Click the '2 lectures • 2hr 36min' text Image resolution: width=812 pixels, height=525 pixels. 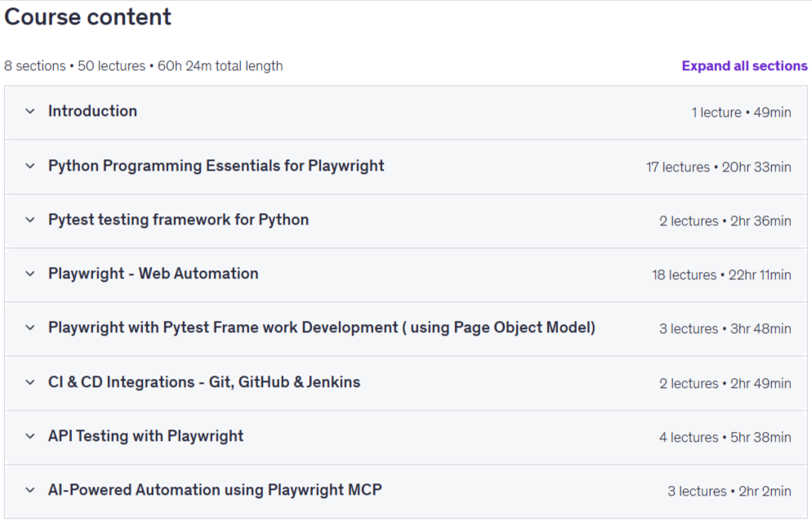click(725, 221)
